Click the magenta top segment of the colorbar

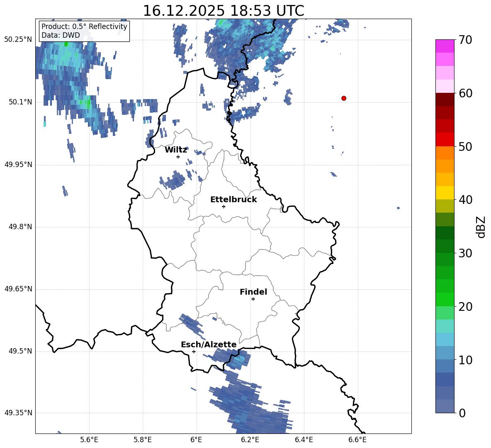pyautogui.click(x=445, y=46)
